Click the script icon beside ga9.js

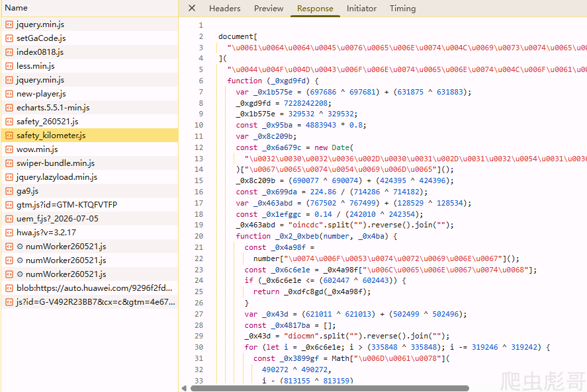(x=9, y=191)
